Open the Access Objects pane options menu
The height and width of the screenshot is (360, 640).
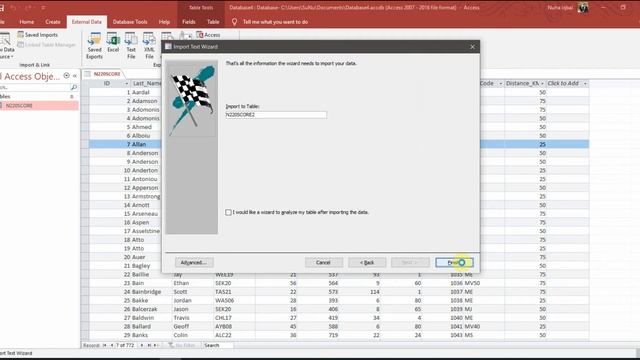(x=67, y=76)
